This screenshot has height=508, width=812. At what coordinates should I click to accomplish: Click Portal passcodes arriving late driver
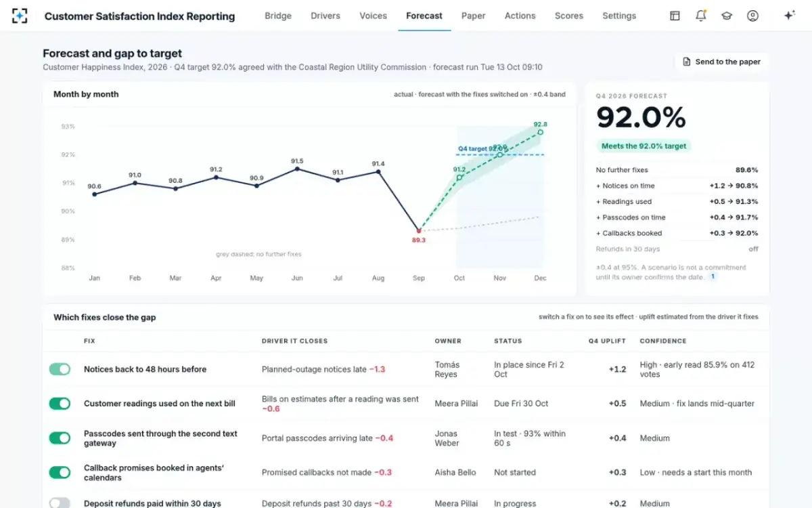coord(328,438)
